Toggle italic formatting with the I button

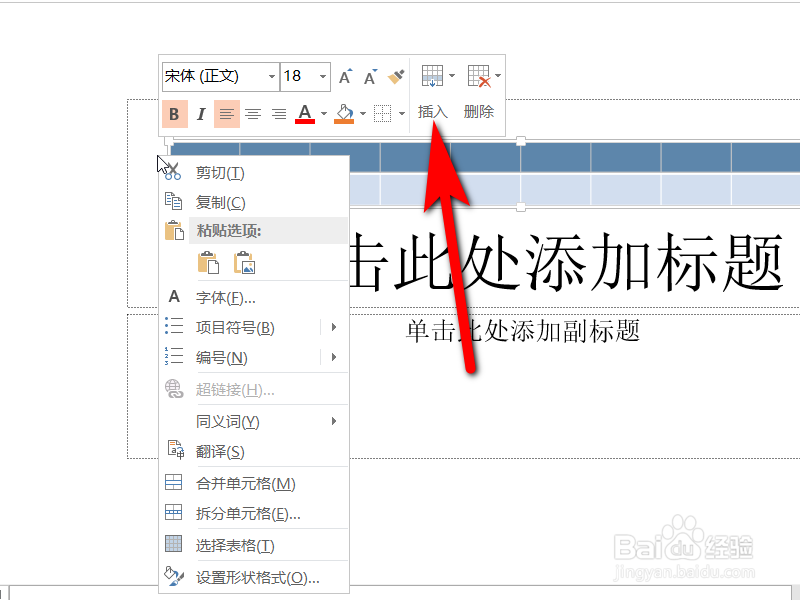pyautogui.click(x=199, y=113)
